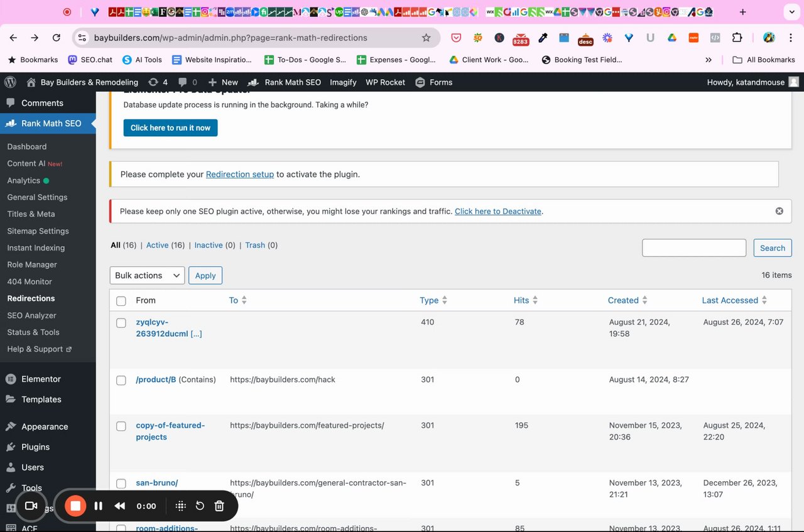This screenshot has width=804, height=532.
Task: Open the browser Extensions puzzle menu
Action: click(737, 38)
